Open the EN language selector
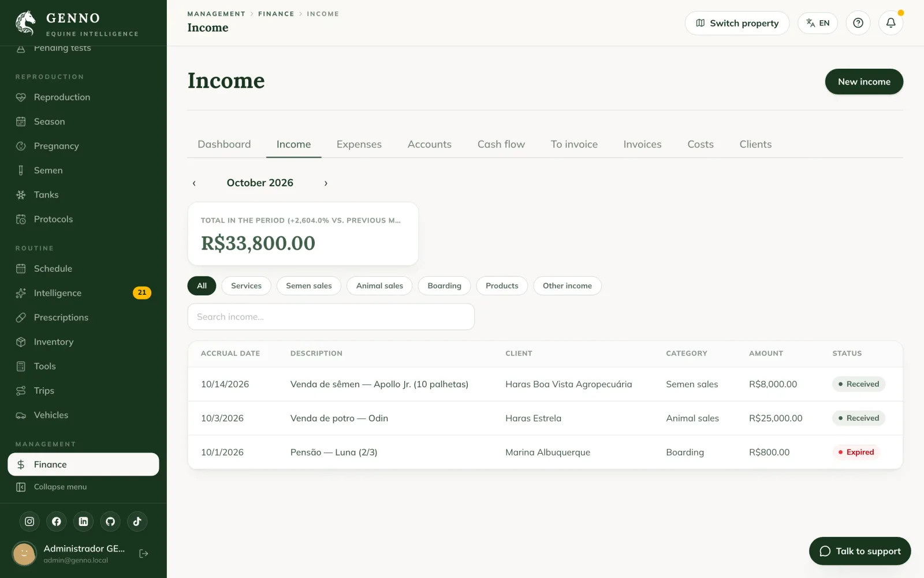924x578 pixels. point(818,23)
